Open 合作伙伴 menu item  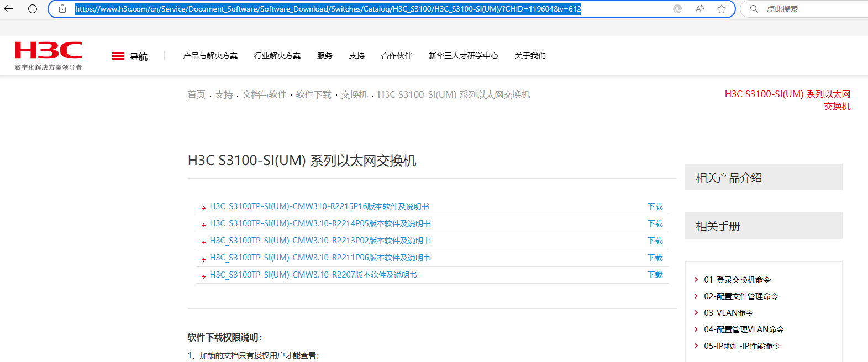397,56
